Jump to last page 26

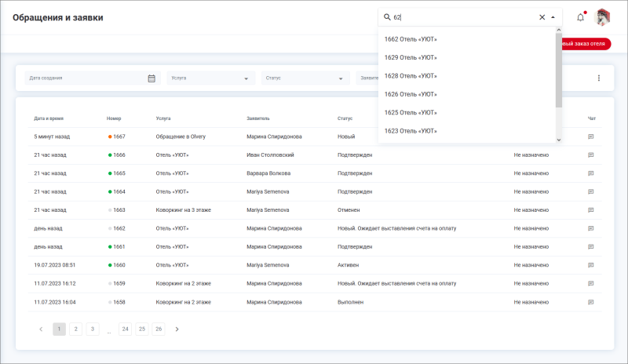tap(159, 329)
